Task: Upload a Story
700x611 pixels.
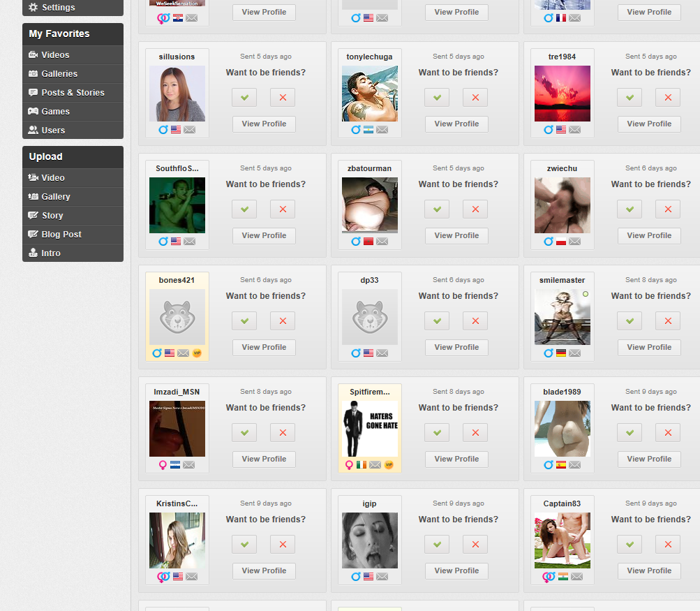Action: click(73, 215)
